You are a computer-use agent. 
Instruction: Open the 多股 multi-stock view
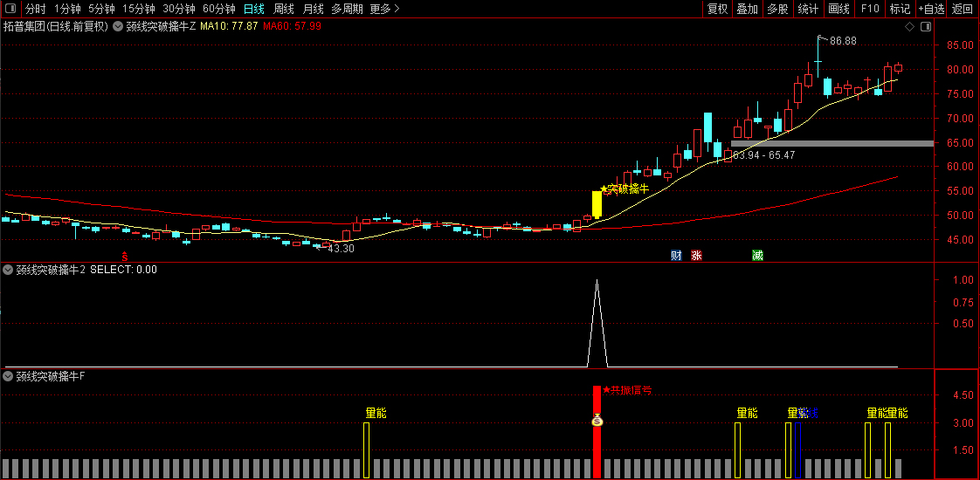click(x=778, y=9)
